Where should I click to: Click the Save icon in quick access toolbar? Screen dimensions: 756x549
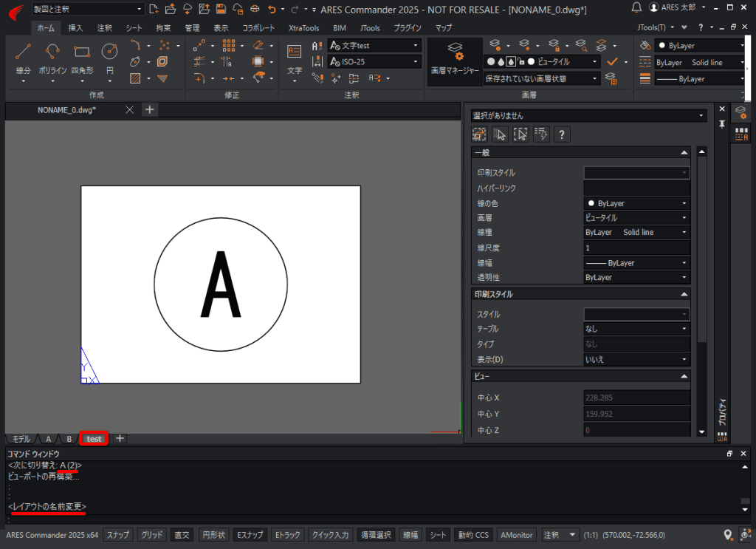[x=220, y=9]
